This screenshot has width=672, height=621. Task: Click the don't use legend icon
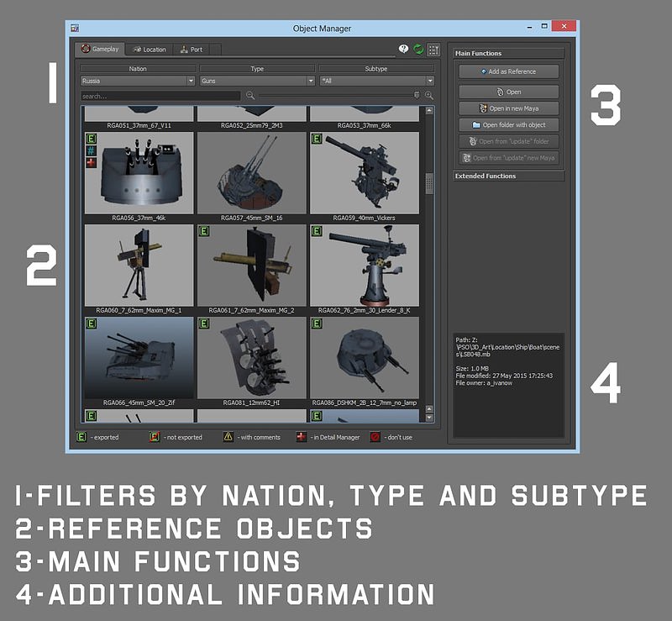tap(375, 437)
